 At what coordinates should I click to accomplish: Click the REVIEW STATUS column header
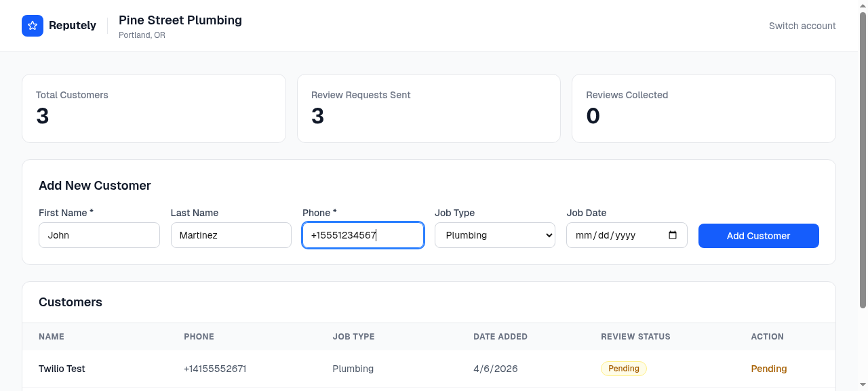(x=635, y=337)
